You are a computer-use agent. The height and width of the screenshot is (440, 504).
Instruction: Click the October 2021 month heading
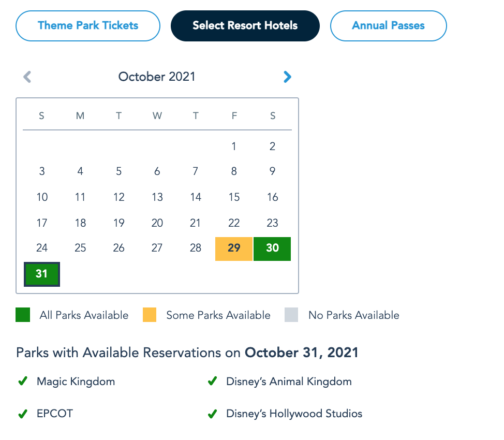coord(157,77)
